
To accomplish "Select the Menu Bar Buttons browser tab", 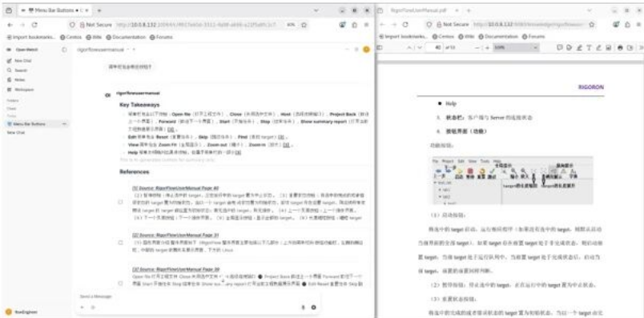I will 56,10.
